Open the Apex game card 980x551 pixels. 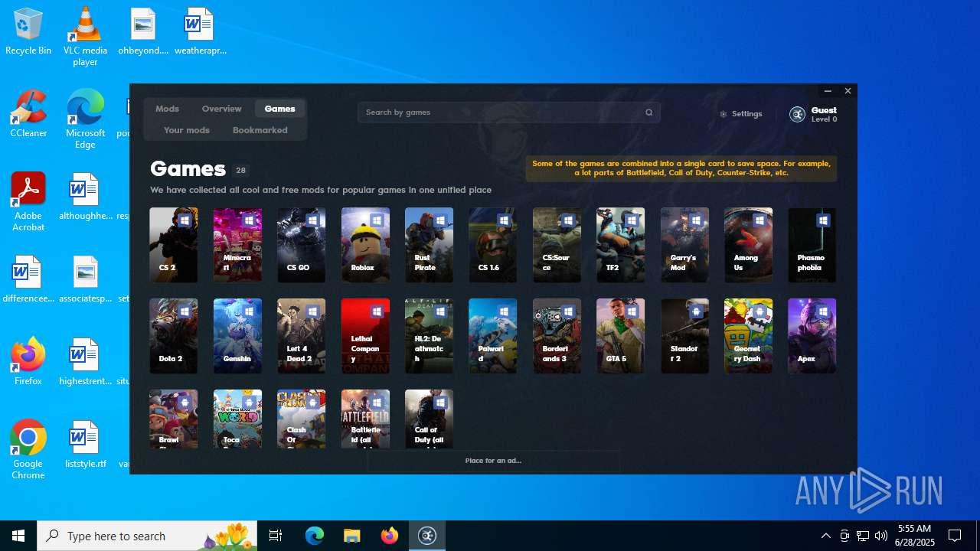(812, 336)
